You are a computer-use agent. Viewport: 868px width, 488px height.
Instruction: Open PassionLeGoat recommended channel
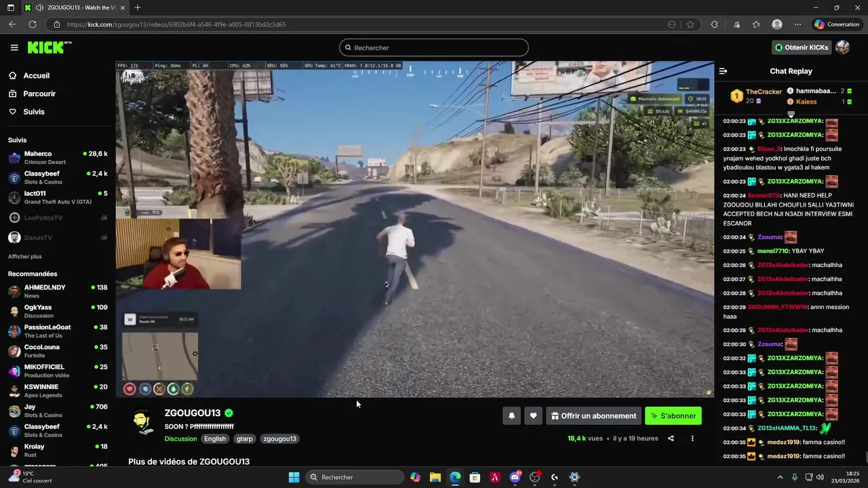[x=58, y=331]
